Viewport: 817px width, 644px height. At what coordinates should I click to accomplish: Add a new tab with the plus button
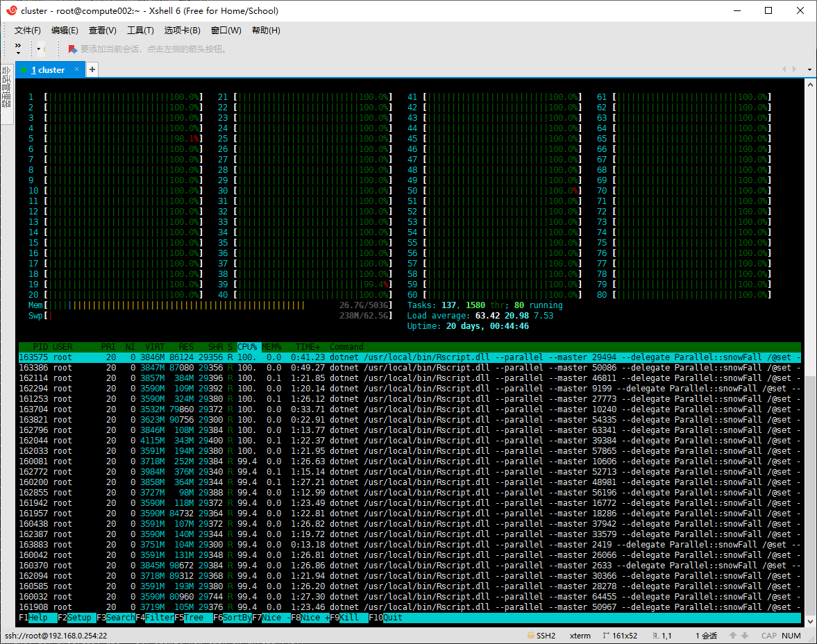92,69
